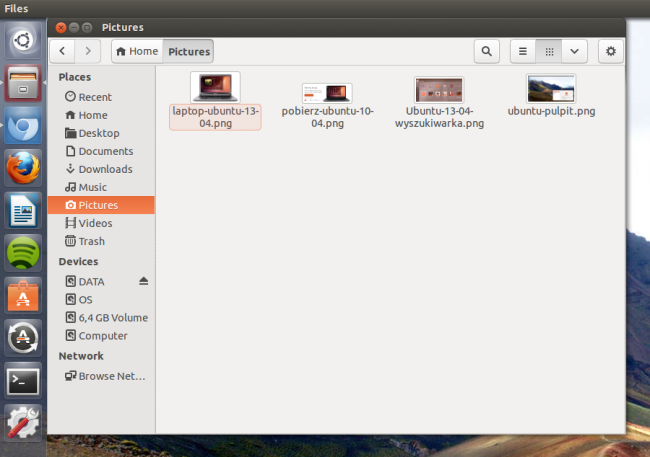
Task: Open Trash in the sidebar
Action: 101,241
